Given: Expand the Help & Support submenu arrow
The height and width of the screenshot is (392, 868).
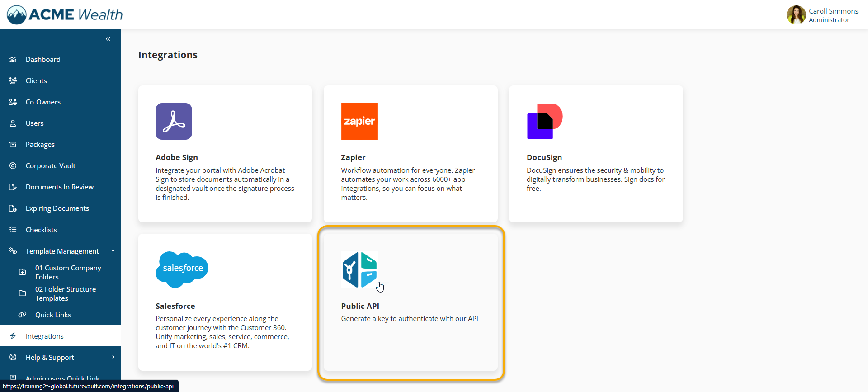Looking at the screenshot, I should 113,357.
